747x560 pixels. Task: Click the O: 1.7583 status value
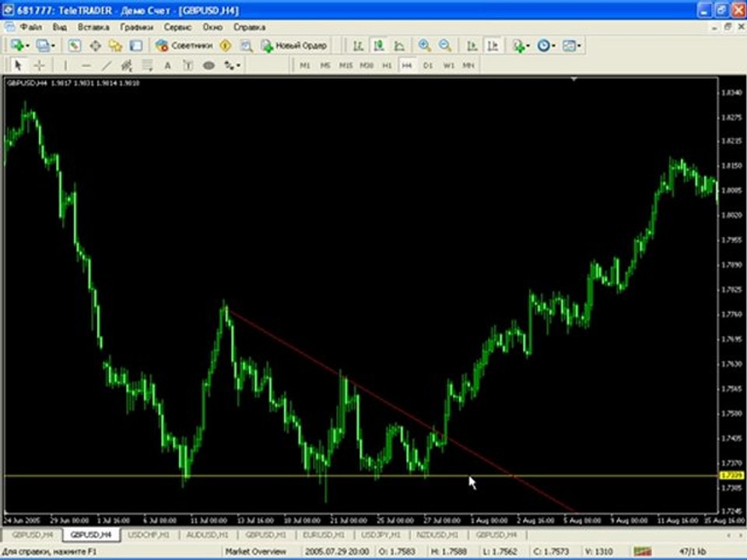(x=398, y=551)
